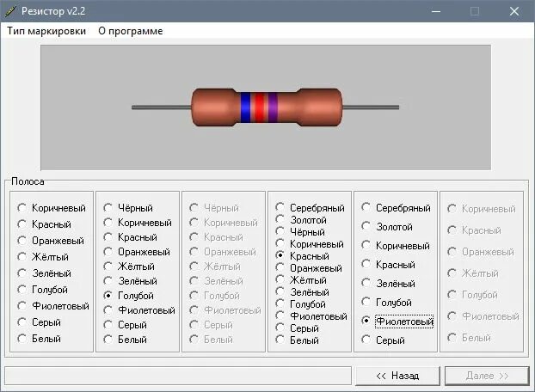Minimize the Резистор v2.2 window
Screen dimensions: 535x392
point(436,11)
